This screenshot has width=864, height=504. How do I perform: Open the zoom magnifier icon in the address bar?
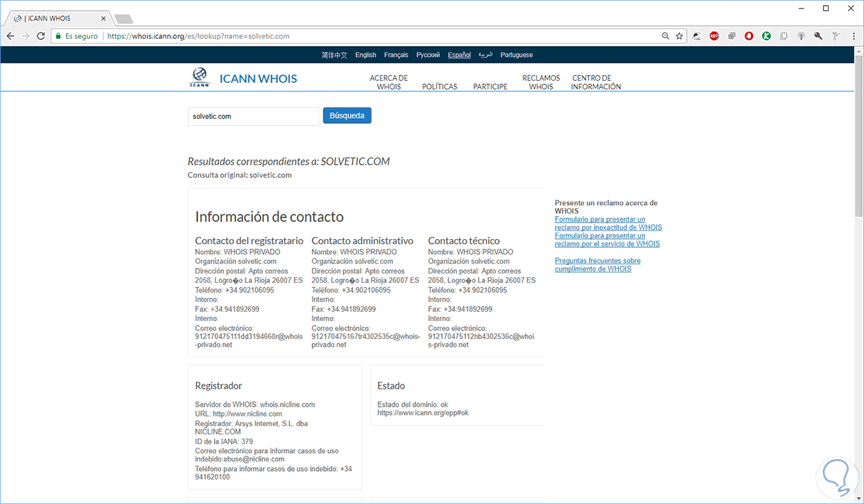[x=666, y=36]
